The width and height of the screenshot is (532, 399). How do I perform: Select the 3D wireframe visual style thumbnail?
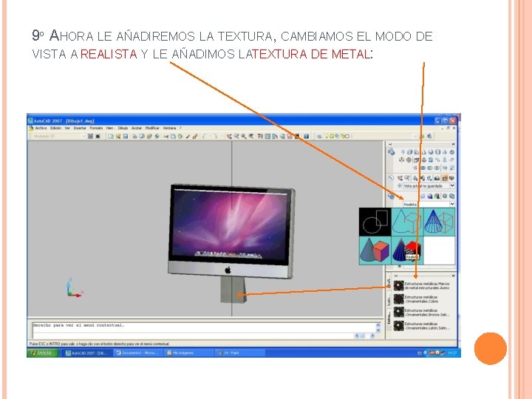(439, 222)
